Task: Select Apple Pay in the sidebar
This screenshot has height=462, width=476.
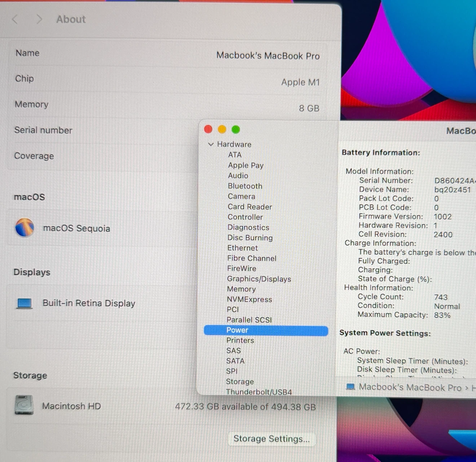Action: [246, 165]
